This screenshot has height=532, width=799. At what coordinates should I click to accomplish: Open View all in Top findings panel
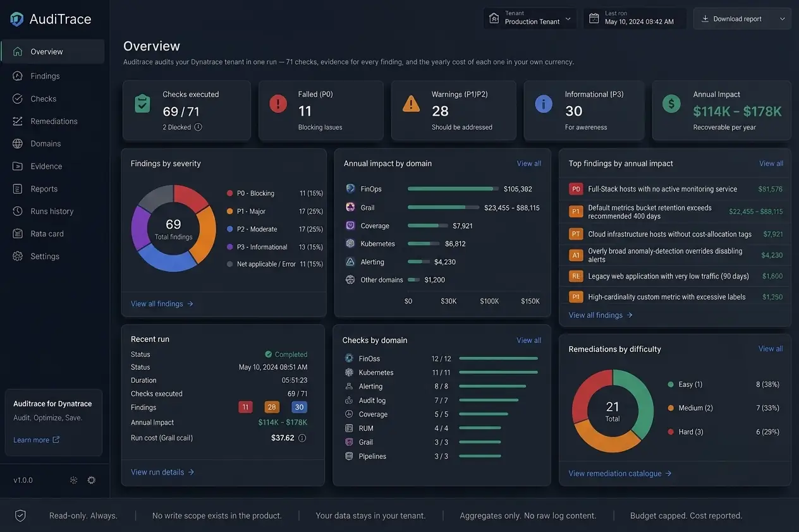pos(771,164)
